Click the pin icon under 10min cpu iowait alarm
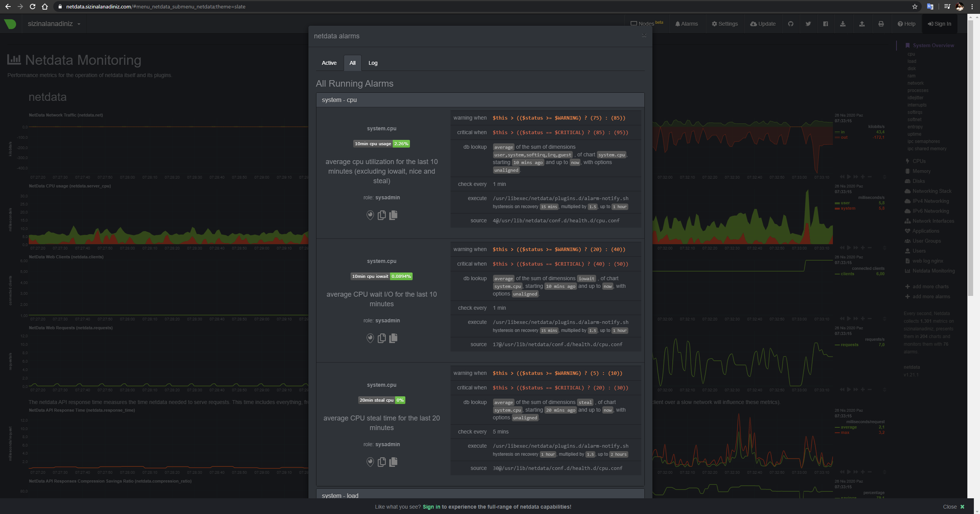This screenshot has height=514, width=980. click(x=370, y=338)
